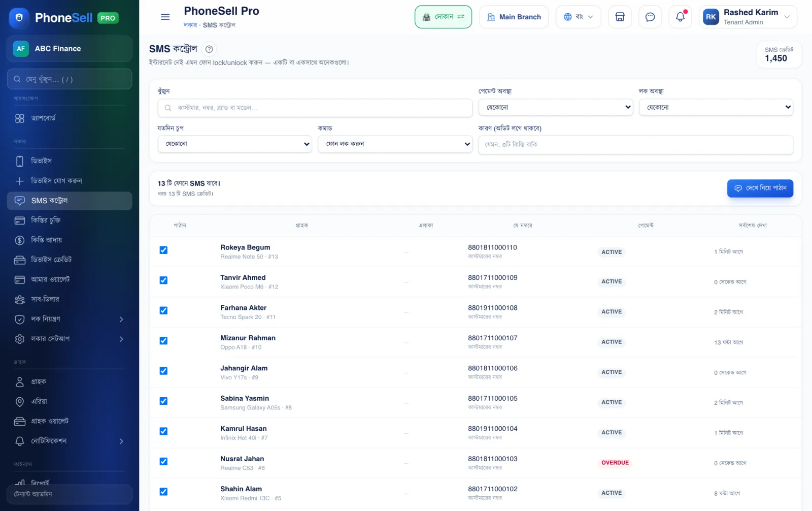This screenshot has height=511, width=812.
Task: Open payment status dropdown
Action: [x=556, y=107]
